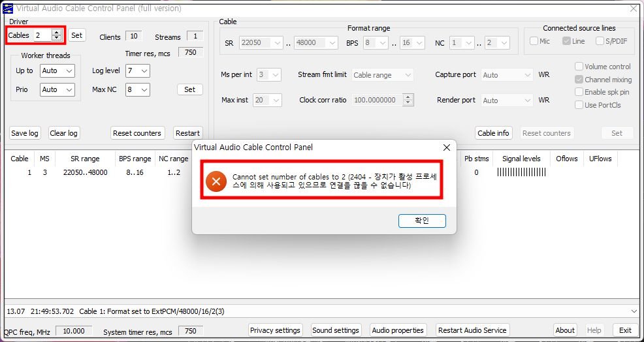The width and height of the screenshot is (644, 342).
Task: Click the Oflows column header
Action: pyautogui.click(x=567, y=159)
